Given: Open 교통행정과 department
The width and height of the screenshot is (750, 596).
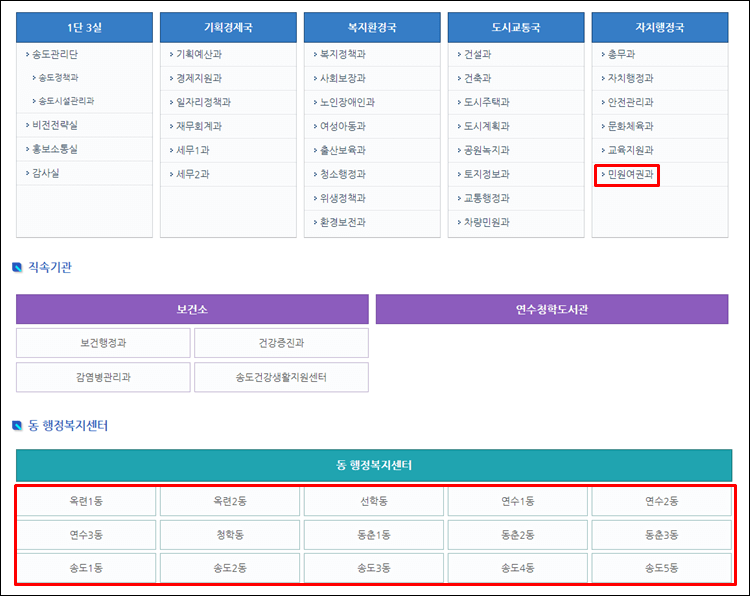Looking at the screenshot, I should tap(487, 198).
